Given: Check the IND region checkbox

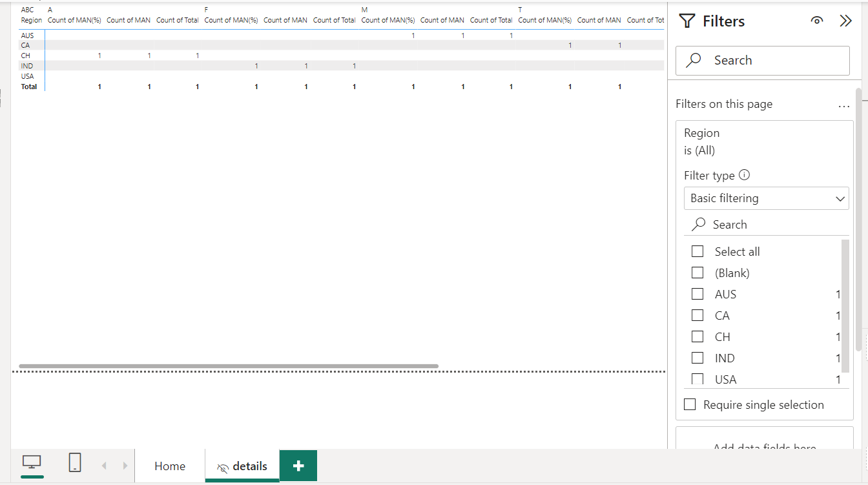Looking at the screenshot, I should pos(697,358).
